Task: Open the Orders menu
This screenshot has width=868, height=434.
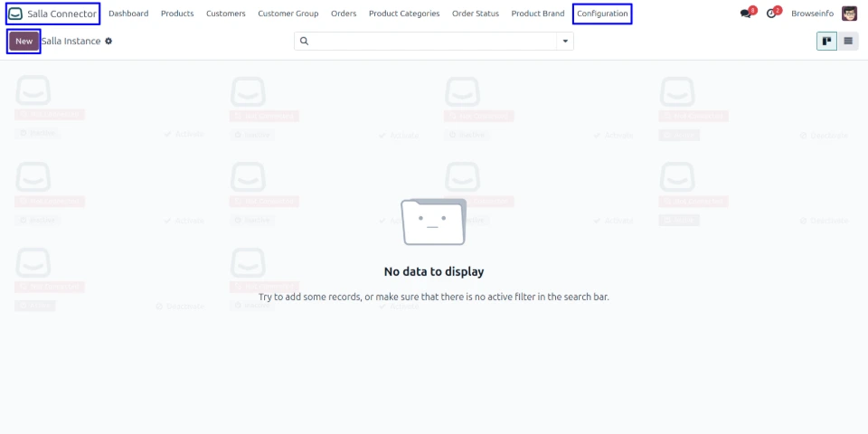Action: 344,14
